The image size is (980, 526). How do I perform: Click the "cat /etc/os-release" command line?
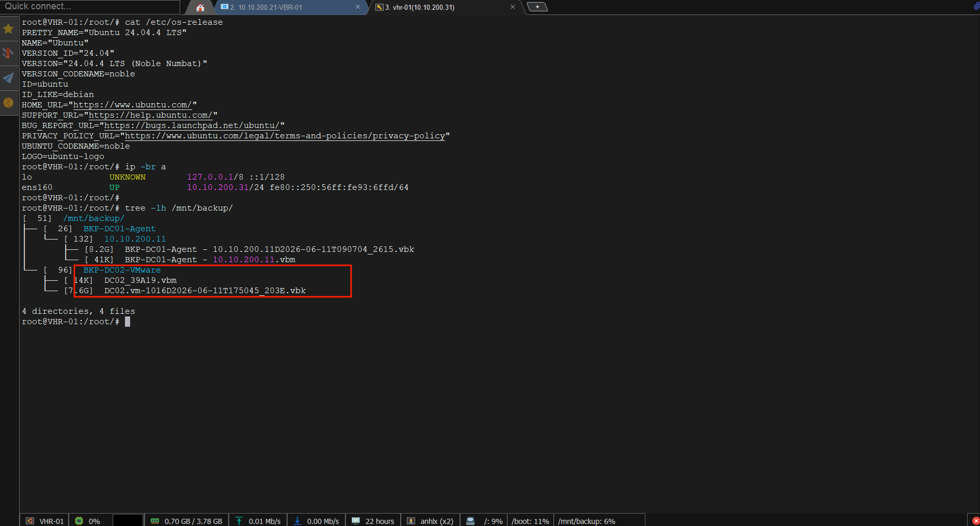[173, 22]
